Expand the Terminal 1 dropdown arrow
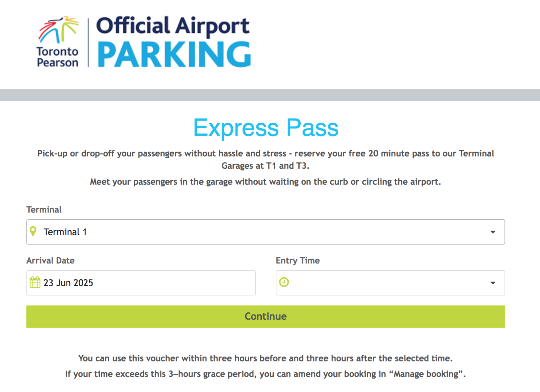 pos(493,232)
